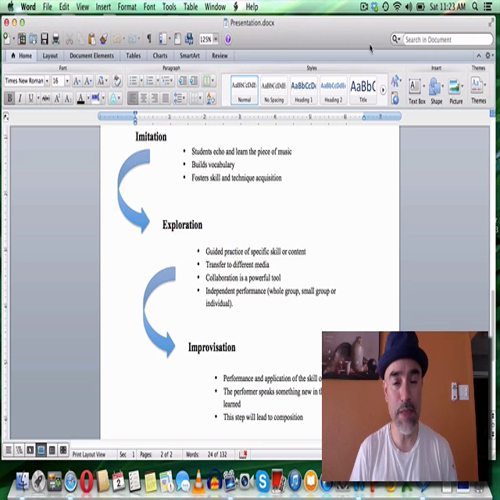Expand the Styles gallery arrow

point(383,90)
